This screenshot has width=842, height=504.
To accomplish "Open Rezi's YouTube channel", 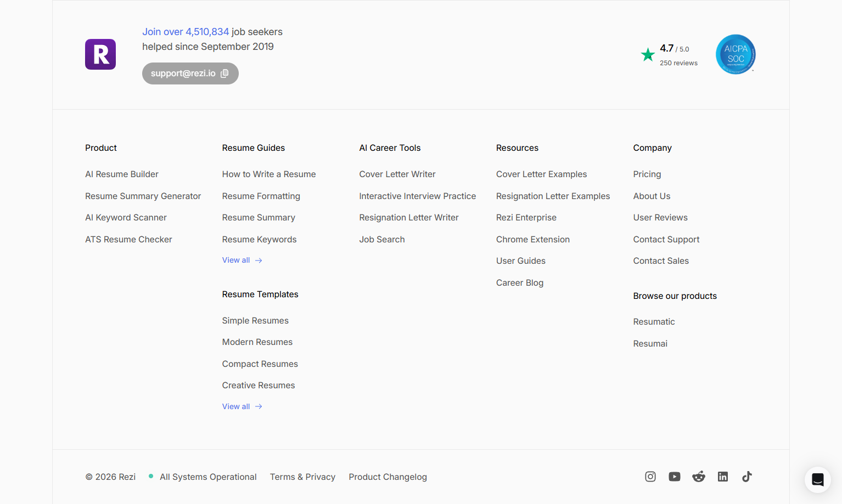I will (675, 477).
